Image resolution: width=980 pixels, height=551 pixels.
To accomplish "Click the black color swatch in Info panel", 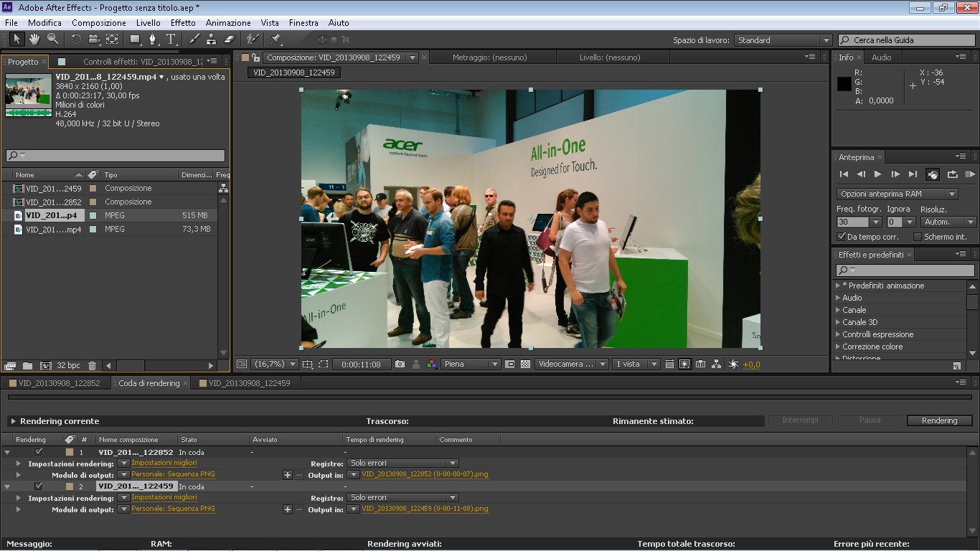I will pyautogui.click(x=844, y=85).
